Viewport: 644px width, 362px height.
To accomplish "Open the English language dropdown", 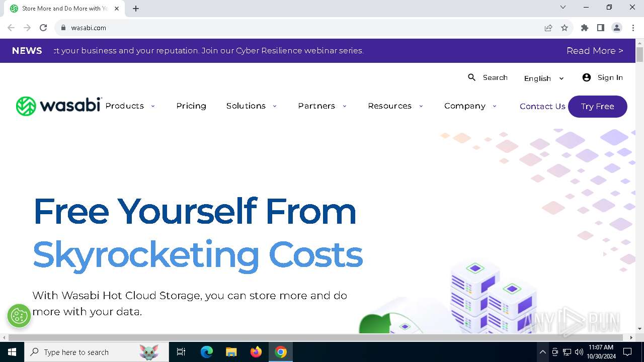I will 544,78.
